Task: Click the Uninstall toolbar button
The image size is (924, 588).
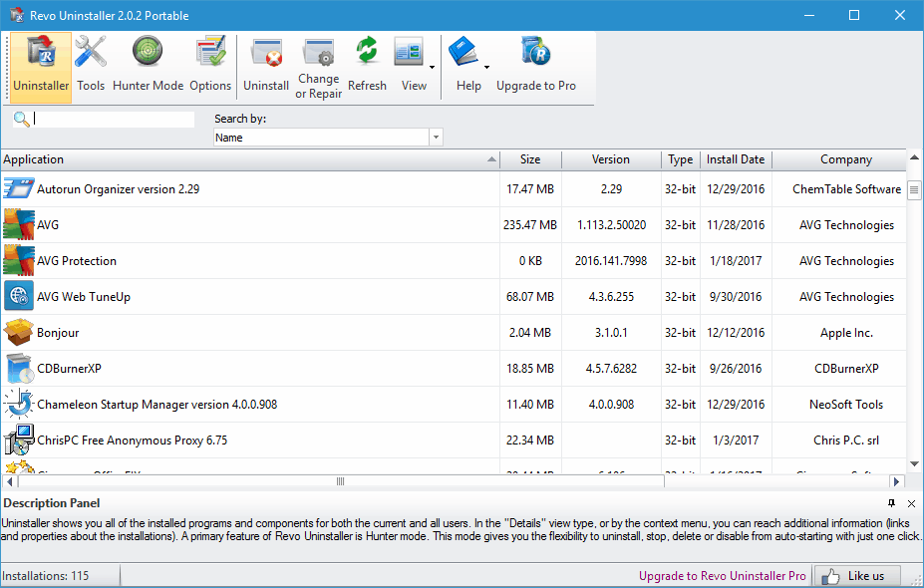Action: tap(266, 64)
